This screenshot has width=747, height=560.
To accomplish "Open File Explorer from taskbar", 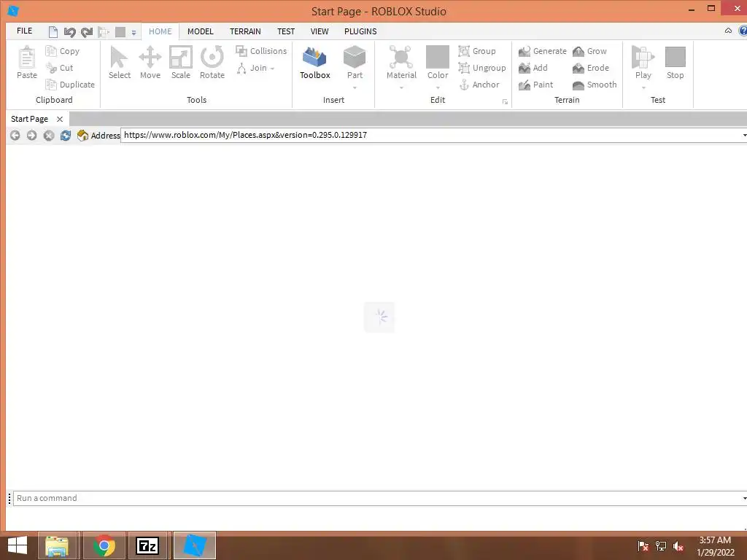I will [57, 545].
